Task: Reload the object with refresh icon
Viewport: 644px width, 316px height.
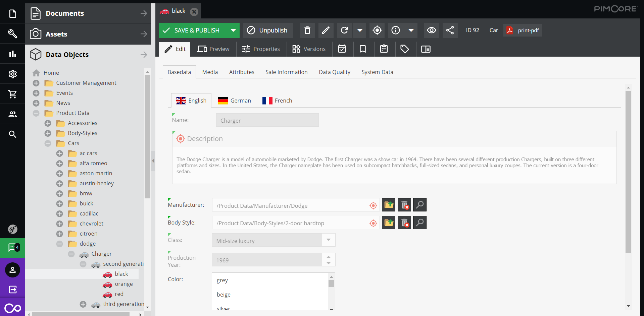Action: (344, 30)
